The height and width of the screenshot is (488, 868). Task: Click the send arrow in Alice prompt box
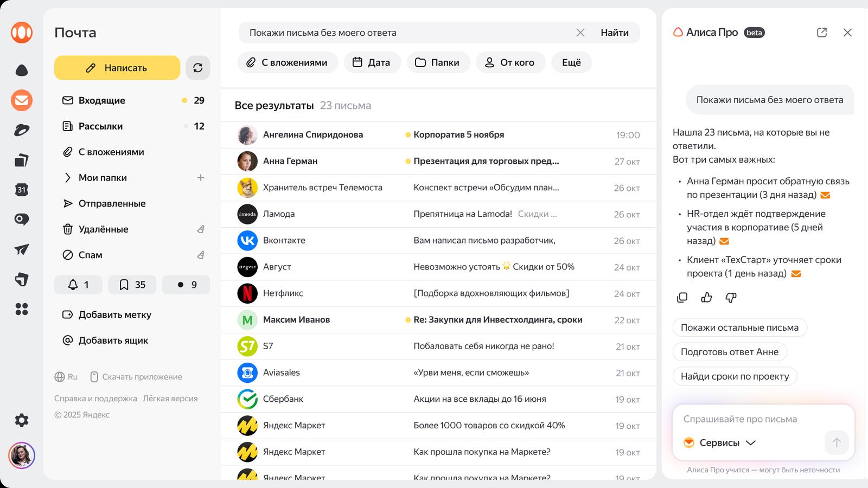pyautogui.click(x=837, y=442)
